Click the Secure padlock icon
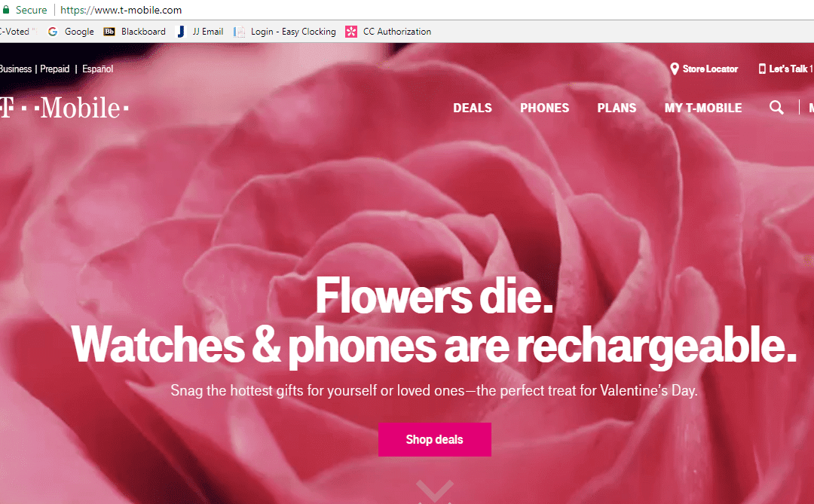Image resolution: width=814 pixels, height=504 pixels. pyautogui.click(x=7, y=10)
